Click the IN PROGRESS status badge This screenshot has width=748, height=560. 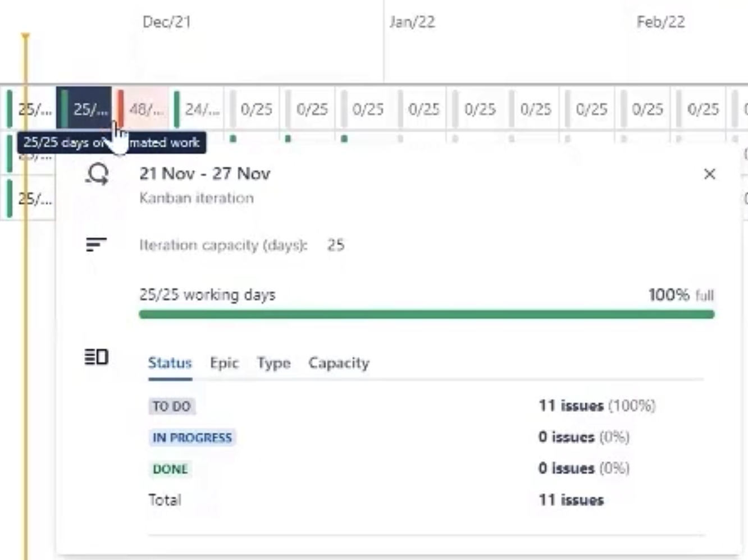coord(191,438)
